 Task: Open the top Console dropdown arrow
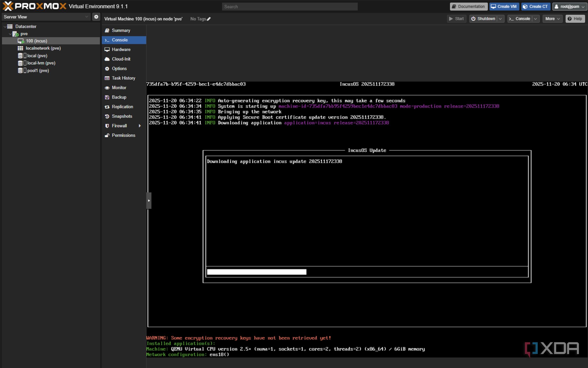[x=535, y=19]
